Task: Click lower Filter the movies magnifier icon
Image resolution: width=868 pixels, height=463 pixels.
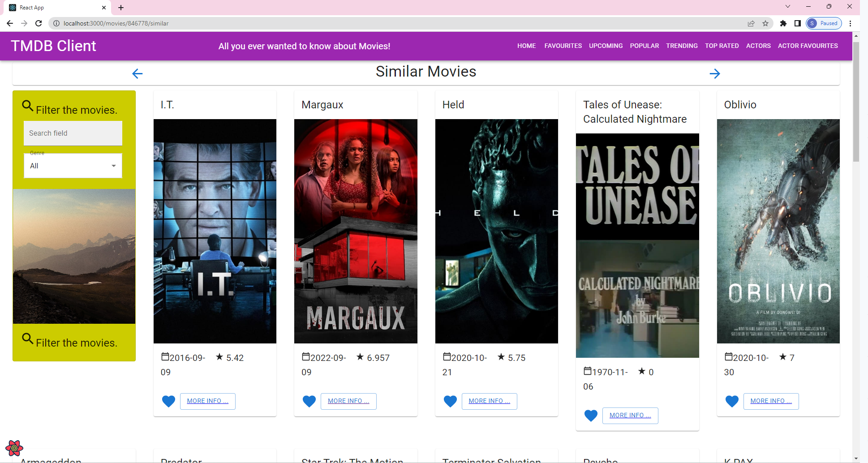Action: 28,339
